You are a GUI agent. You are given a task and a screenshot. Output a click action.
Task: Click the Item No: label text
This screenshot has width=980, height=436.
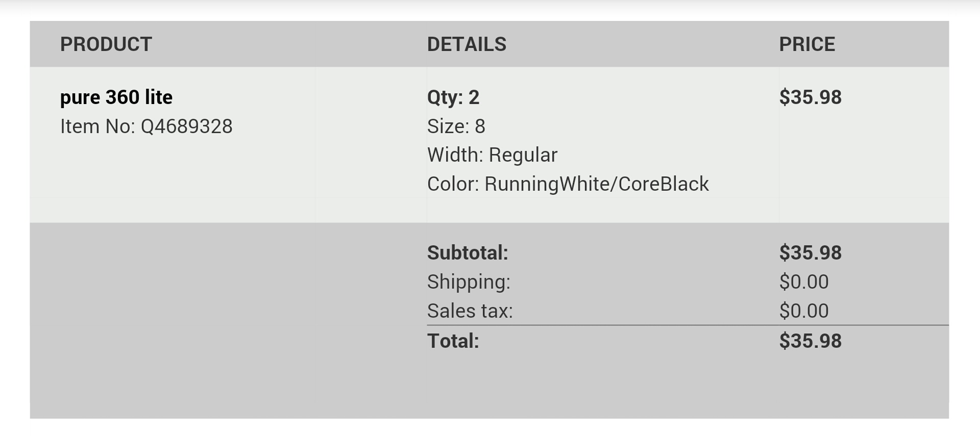pyautogui.click(x=97, y=126)
